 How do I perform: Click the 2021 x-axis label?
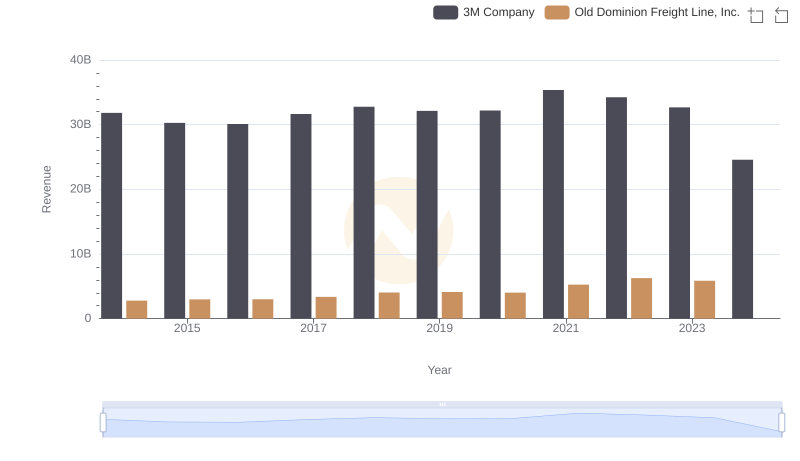[566, 328]
